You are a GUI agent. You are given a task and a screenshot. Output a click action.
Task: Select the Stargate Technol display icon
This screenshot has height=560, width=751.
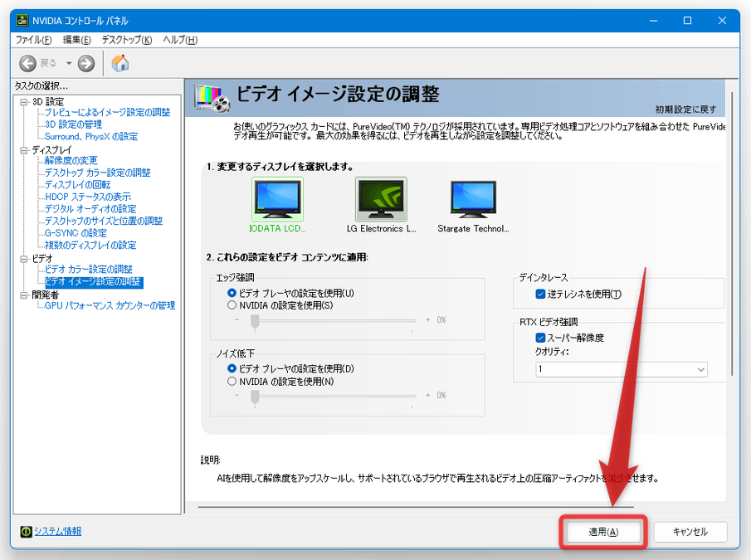(473, 198)
